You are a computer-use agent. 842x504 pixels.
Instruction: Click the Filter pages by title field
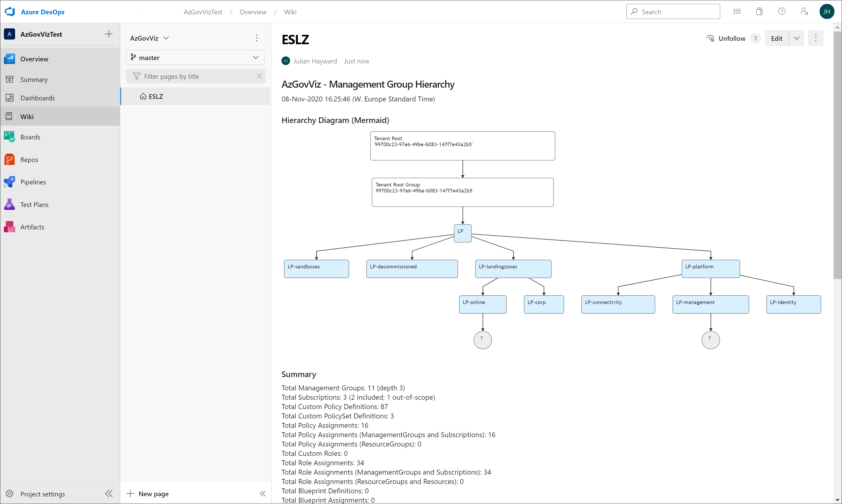195,76
